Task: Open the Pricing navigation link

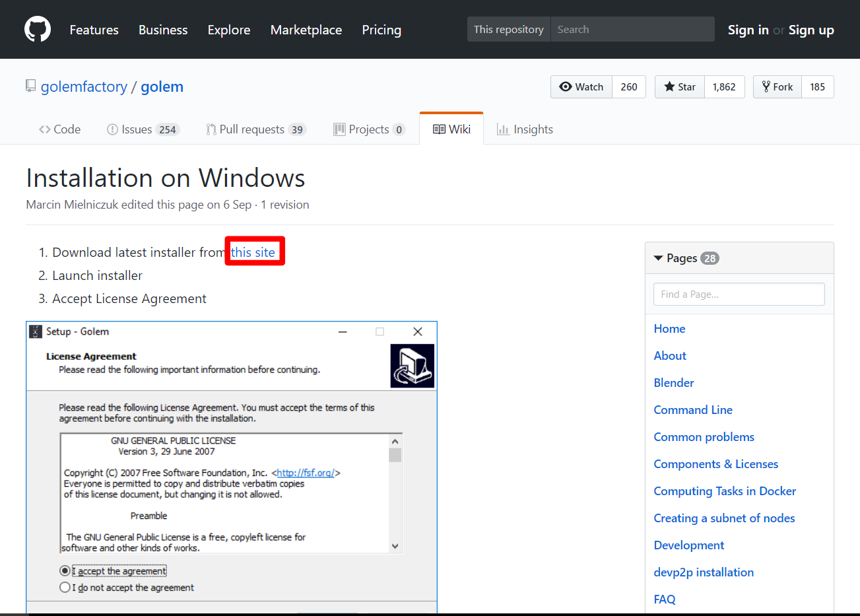Action: (381, 30)
